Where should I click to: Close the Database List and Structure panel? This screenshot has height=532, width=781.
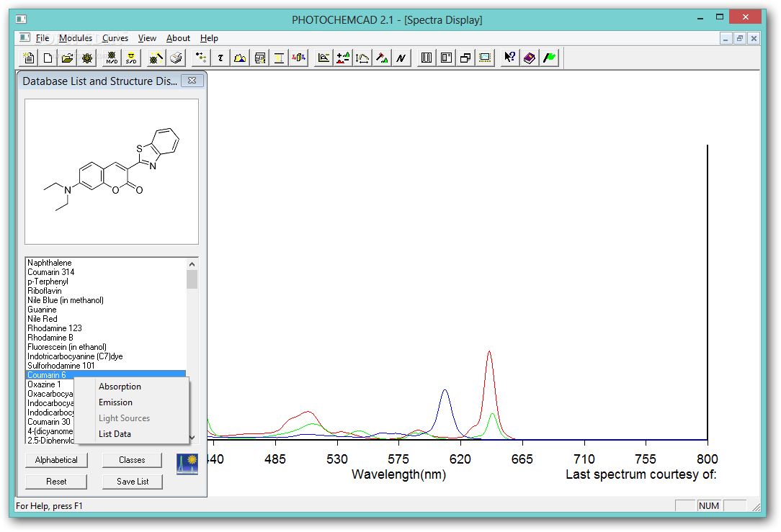click(192, 81)
